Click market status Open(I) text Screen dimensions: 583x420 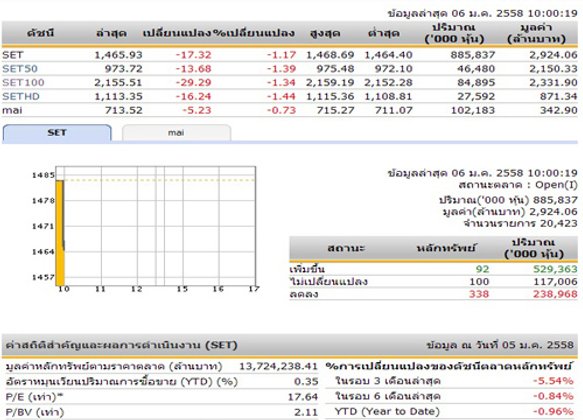556,185
